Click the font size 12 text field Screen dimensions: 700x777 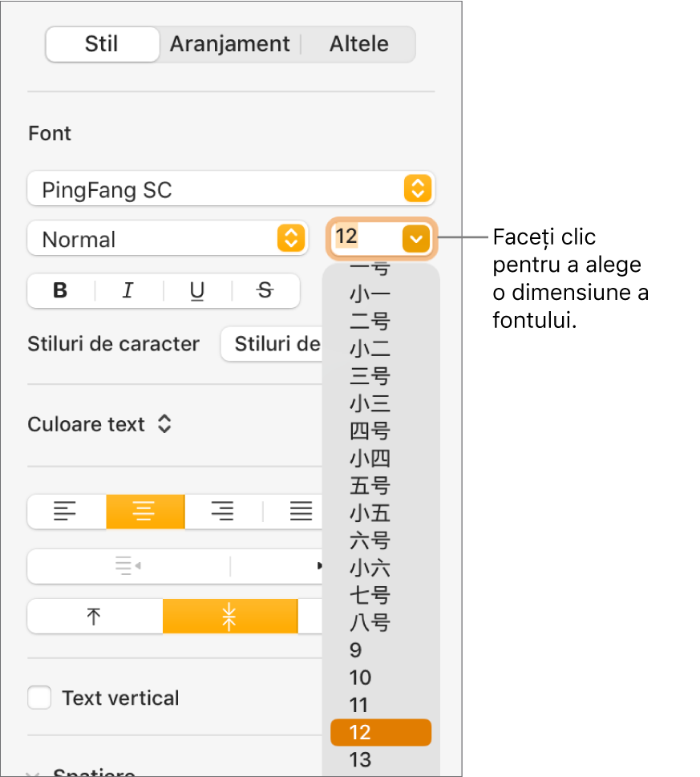pos(366,237)
